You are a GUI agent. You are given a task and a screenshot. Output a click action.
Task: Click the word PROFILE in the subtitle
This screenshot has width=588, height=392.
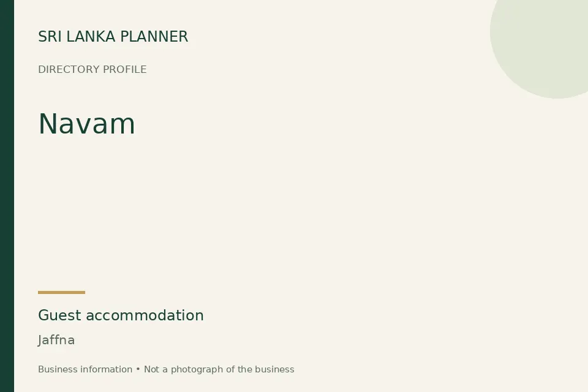pos(124,69)
